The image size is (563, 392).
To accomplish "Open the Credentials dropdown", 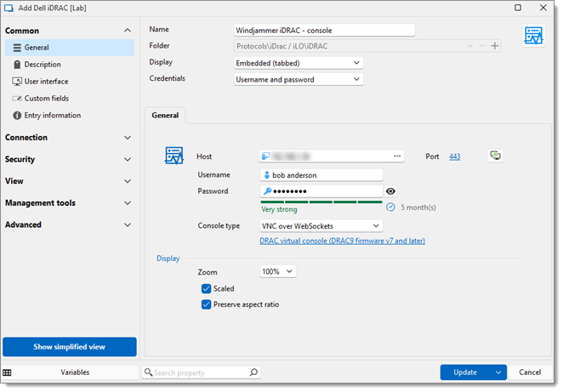I will click(x=299, y=79).
